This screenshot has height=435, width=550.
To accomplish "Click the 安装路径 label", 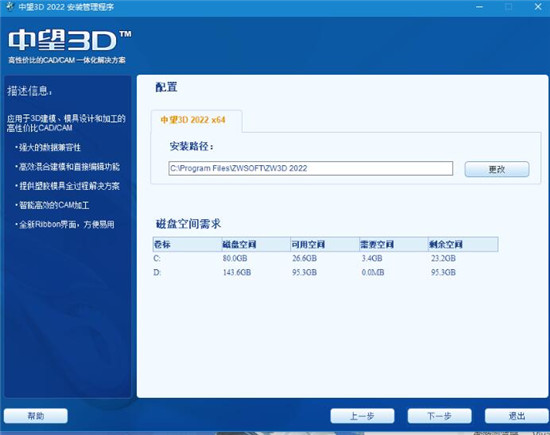I will [x=192, y=146].
